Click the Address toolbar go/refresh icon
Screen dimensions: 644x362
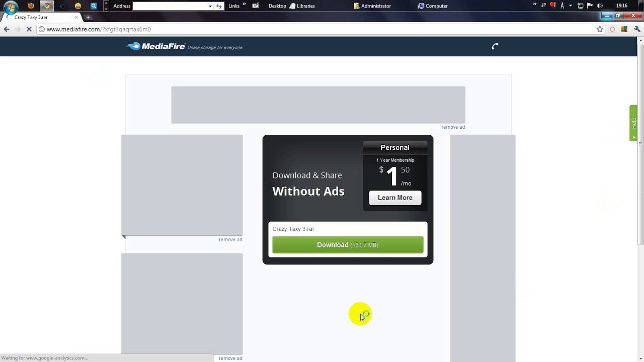(219, 6)
